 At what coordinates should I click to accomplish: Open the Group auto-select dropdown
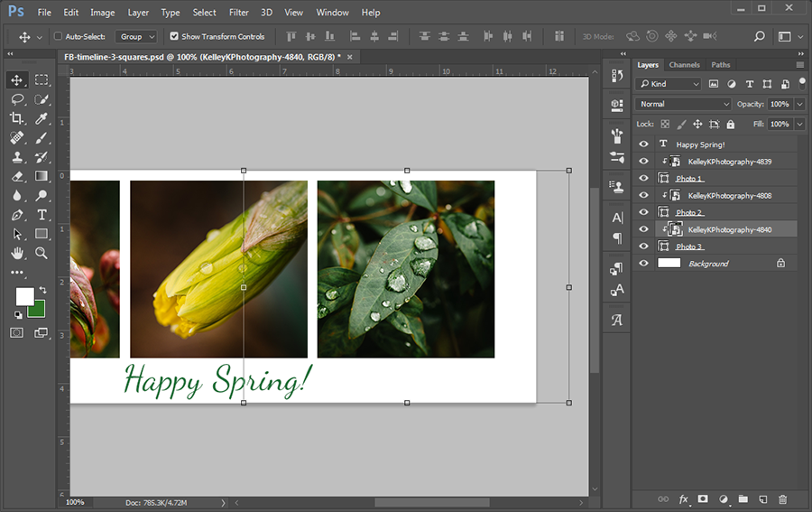[x=136, y=36]
